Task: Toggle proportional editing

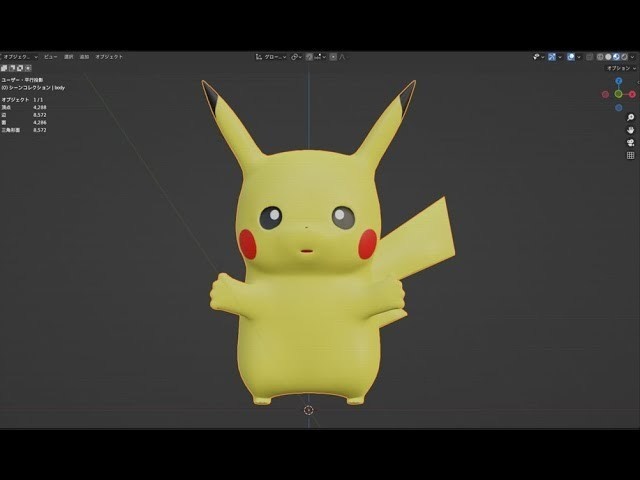Action: (333, 57)
